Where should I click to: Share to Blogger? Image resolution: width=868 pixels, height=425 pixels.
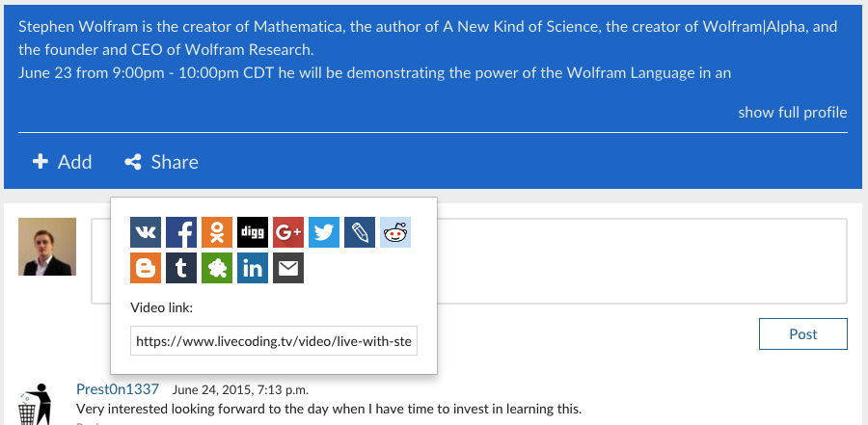coord(146,268)
